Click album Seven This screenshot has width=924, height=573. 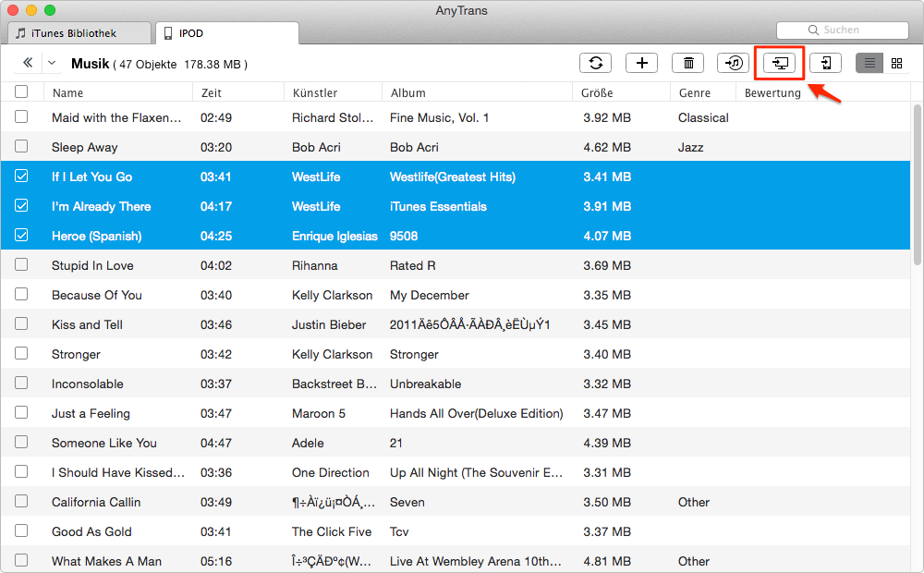coord(407,502)
